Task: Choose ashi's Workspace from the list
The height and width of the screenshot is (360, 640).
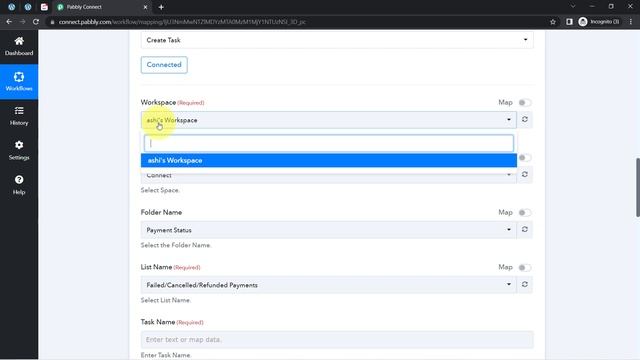Action: pos(329,160)
